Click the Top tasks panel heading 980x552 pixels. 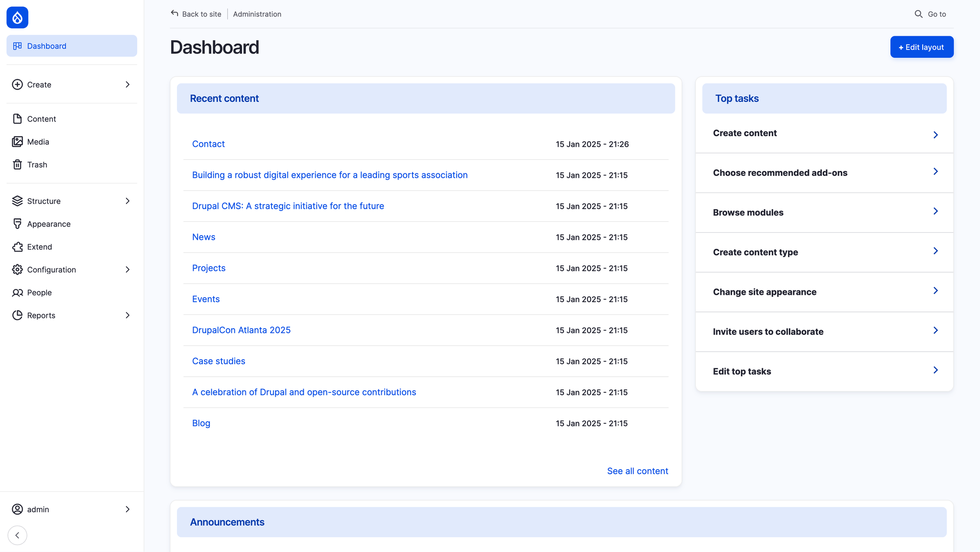tap(737, 98)
